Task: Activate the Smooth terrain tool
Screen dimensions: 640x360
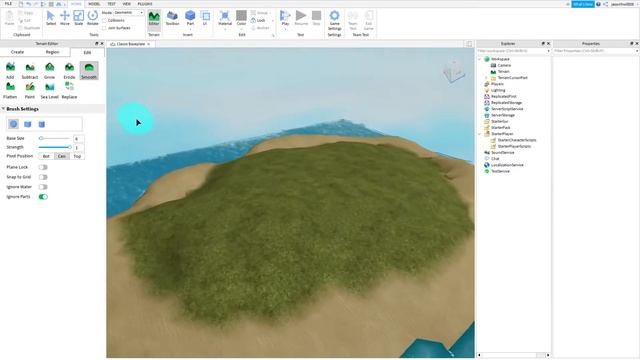Action: 89,70
